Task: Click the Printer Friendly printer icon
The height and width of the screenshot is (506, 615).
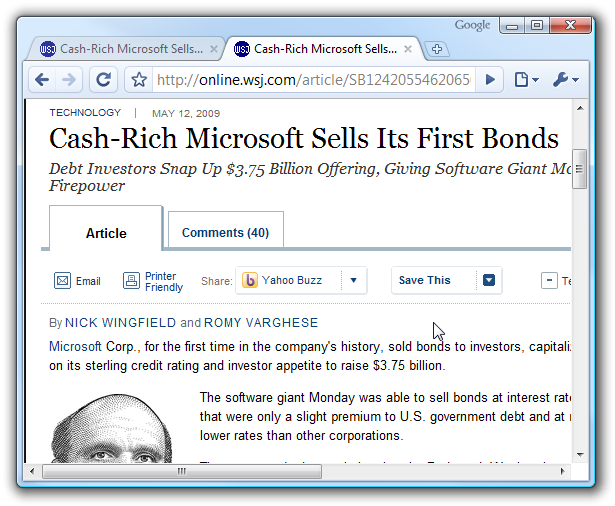Action: pyautogui.click(x=131, y=280)
